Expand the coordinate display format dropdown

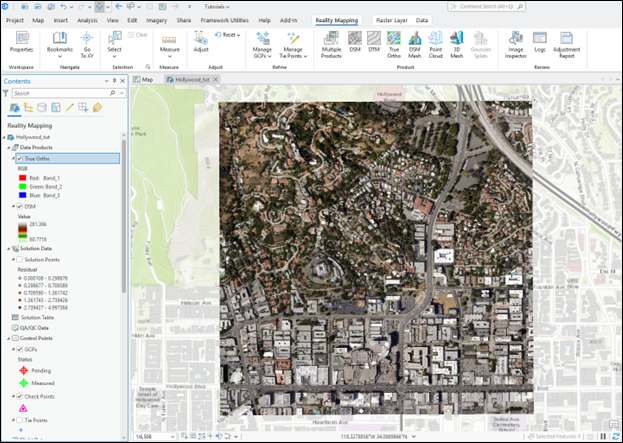[x=414, y=436]
